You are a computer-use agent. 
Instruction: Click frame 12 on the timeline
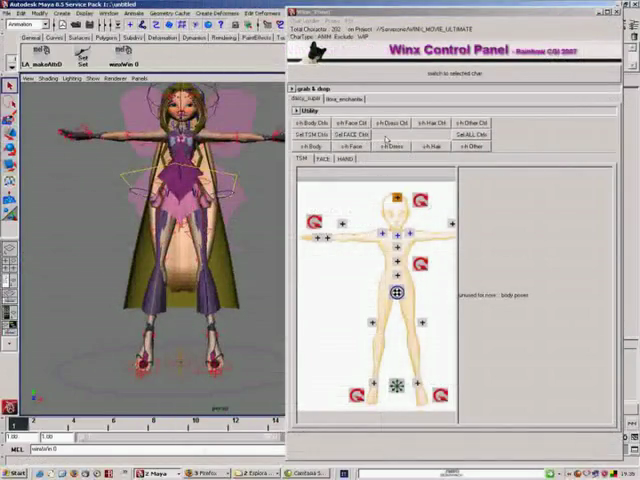tap(236, 424)
